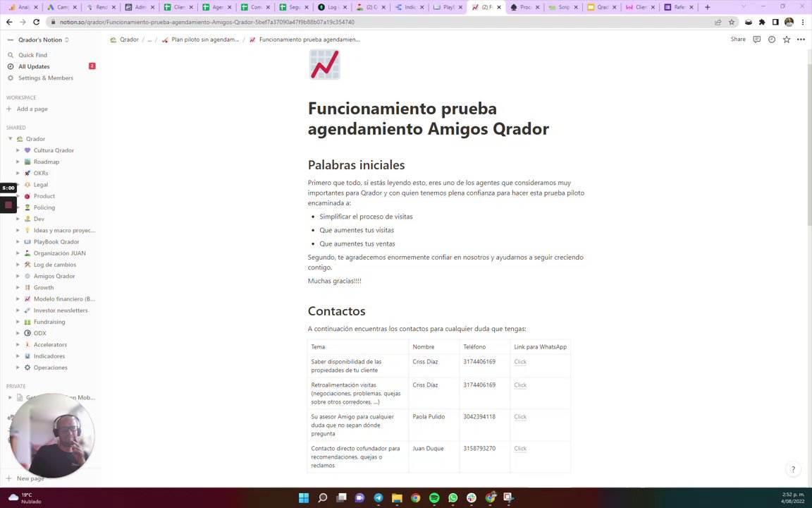The width and height of the screenshot is (812, 508).
Task: Click the browser address bar URL
Action: tap(207, 23)
